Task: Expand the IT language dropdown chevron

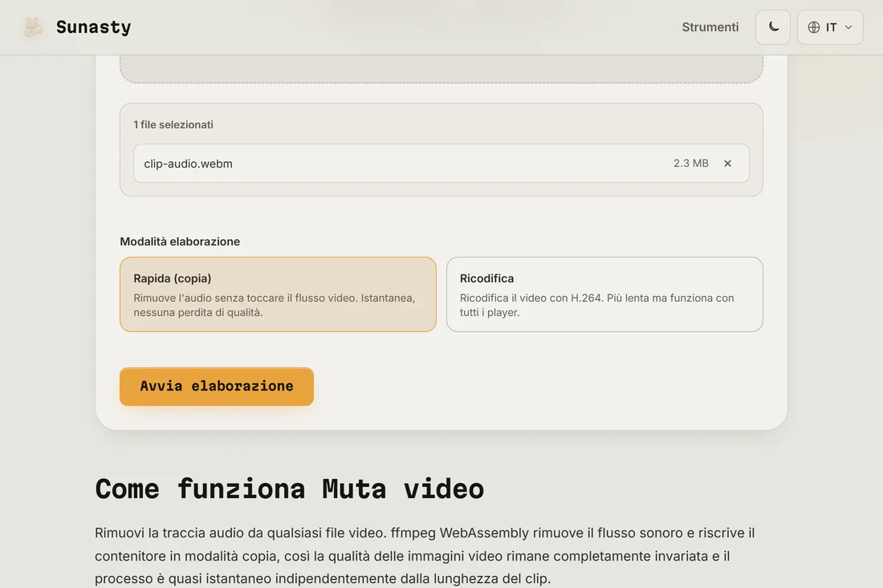Action: pyautogui.click(x=848, y=27)
